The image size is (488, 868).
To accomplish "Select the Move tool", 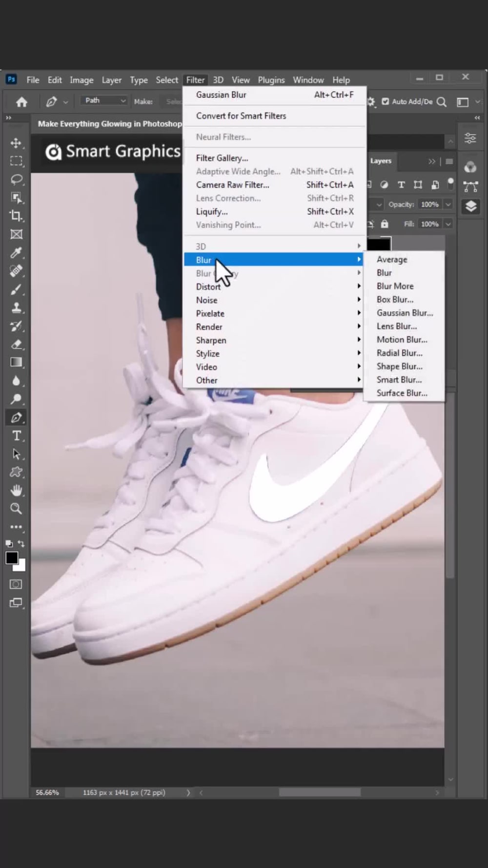I will (16, 143).
